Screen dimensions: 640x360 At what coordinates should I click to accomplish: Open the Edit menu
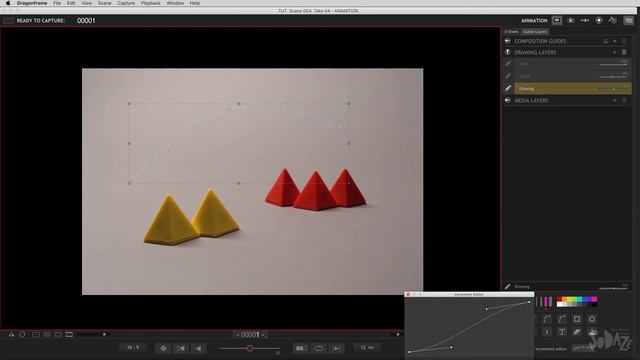(71, 3)
